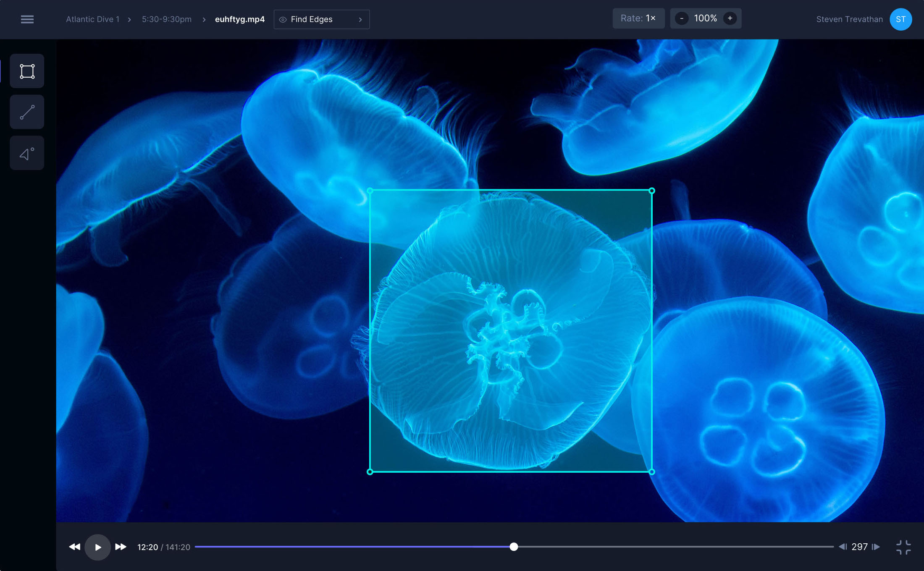Click the rewind button

(x=74, y=547)
